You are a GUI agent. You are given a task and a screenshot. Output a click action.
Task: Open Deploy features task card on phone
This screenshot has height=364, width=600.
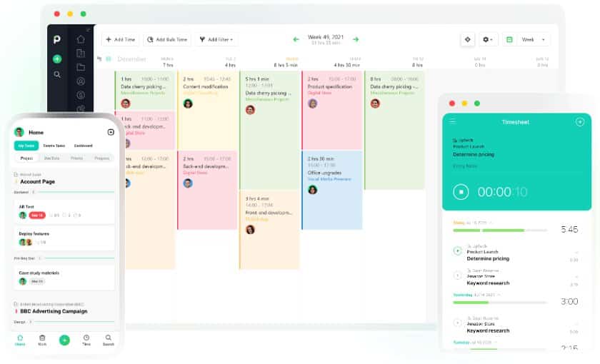(64, 238)
